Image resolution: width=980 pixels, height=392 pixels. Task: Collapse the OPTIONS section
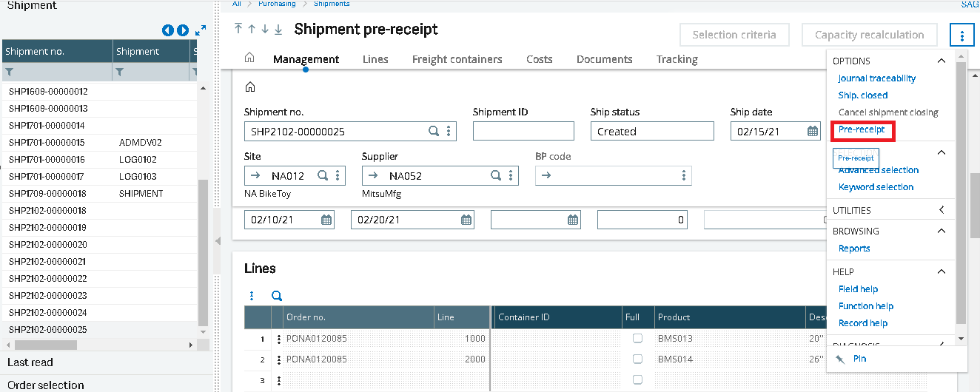coord(942,61)
